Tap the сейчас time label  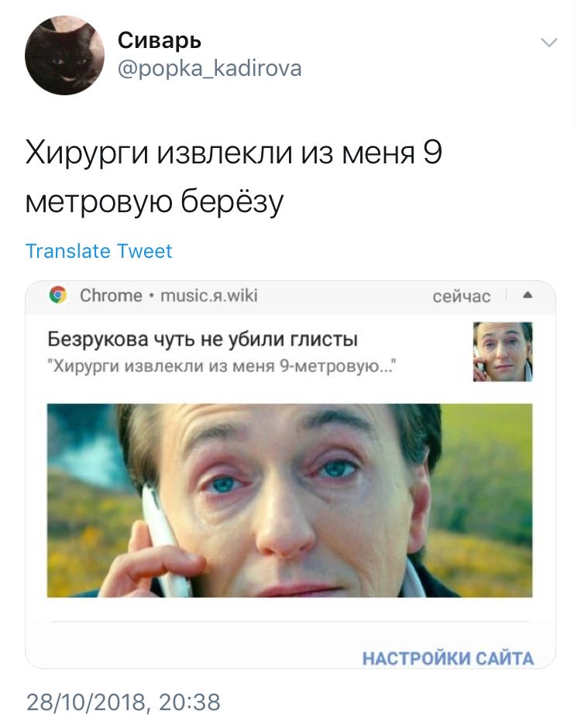pyautogui.click(x=461, y=296)
